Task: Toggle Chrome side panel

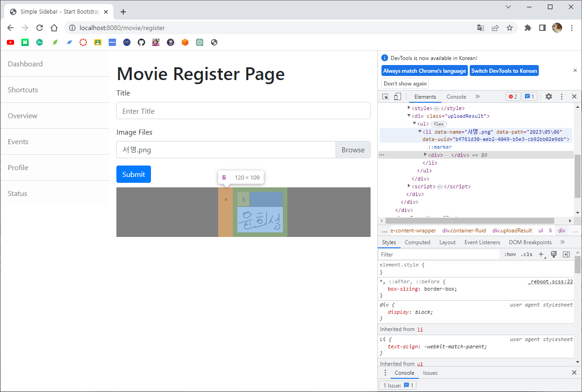Action: click(x=542, y=28)
